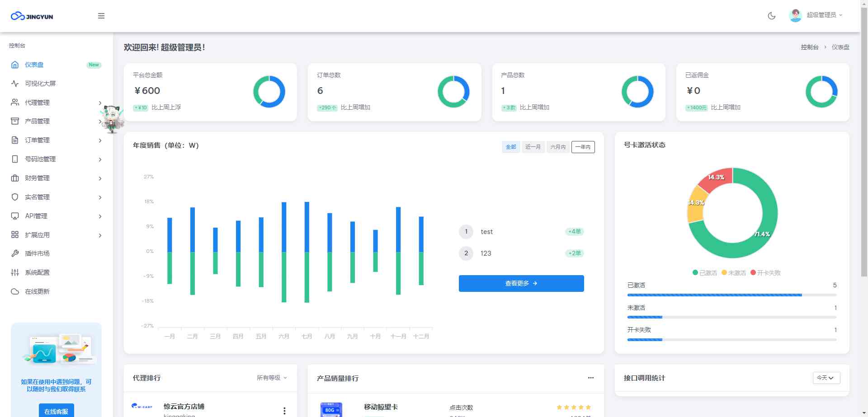Click the 查看更多 button
Viewport: 868px width, 417px height.
click(x=521, y=283)
